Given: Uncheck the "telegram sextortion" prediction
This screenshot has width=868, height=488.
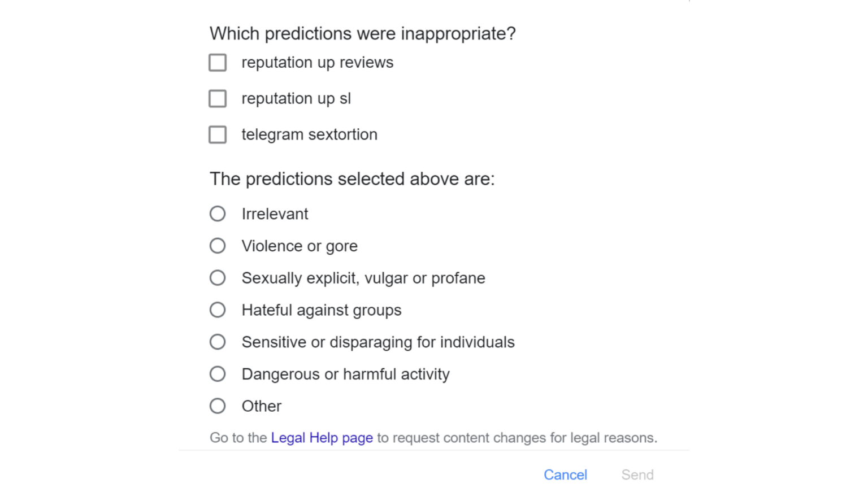Looking at the screenshot, I should pos(218,134).
